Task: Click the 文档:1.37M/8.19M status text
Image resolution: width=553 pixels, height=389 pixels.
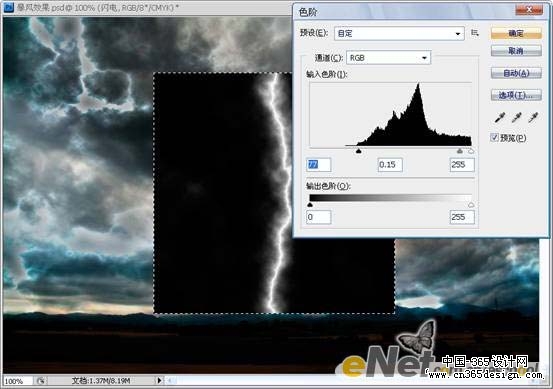Action: click(101, 381)
